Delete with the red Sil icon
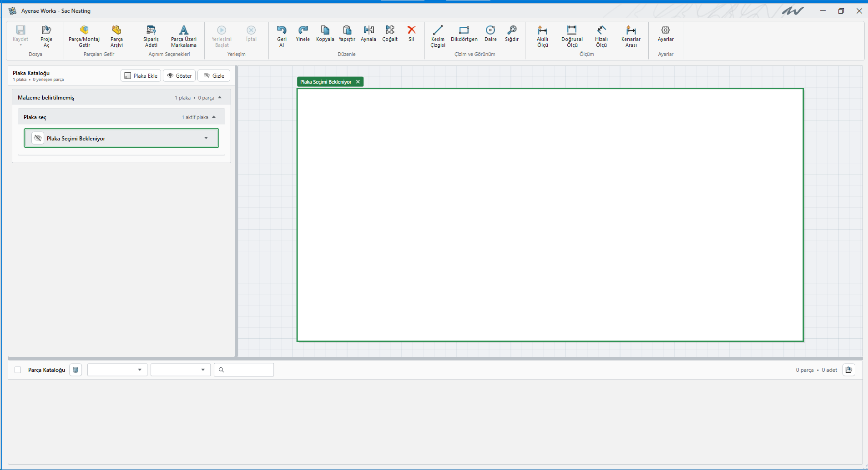 pyautogui.click(x=411, y=33)
